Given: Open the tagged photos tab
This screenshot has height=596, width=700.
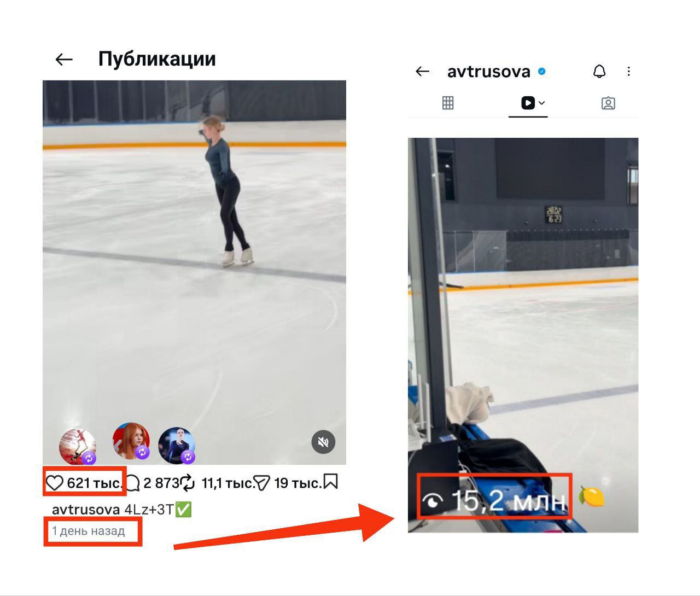Looking at the screenshot, I should (x=608, y=103).
